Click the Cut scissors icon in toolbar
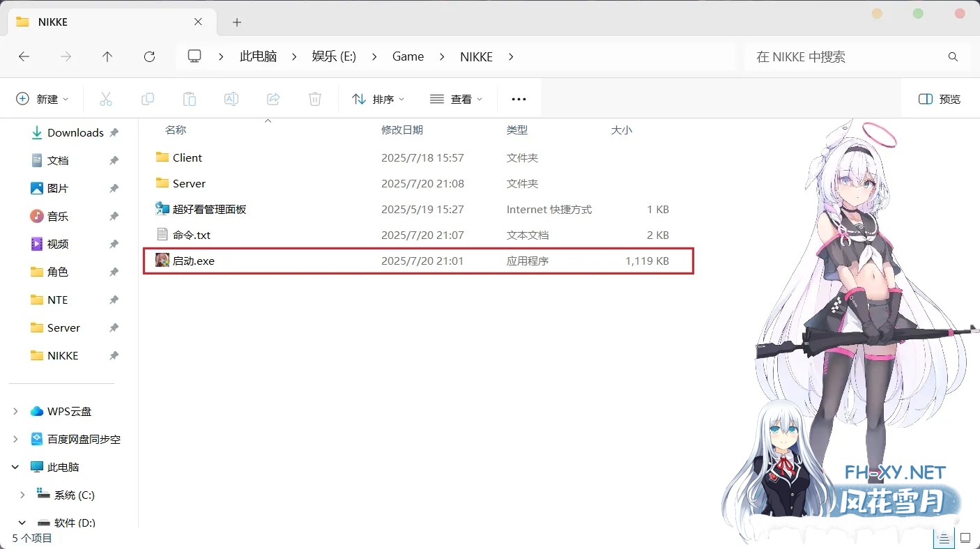The height and width of the screenshot is (549, 980). point(106,99)
